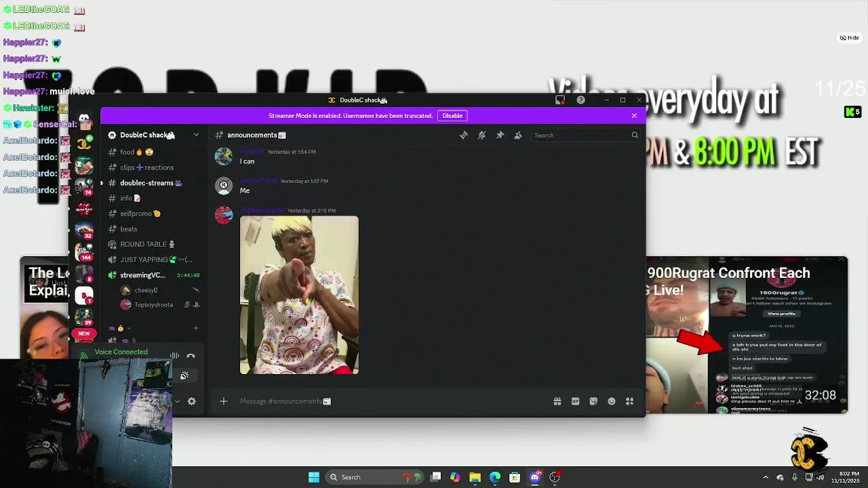Disconnect from voice with hang-up icon
The width and height of the screenshot is (868, 488).
191,356
